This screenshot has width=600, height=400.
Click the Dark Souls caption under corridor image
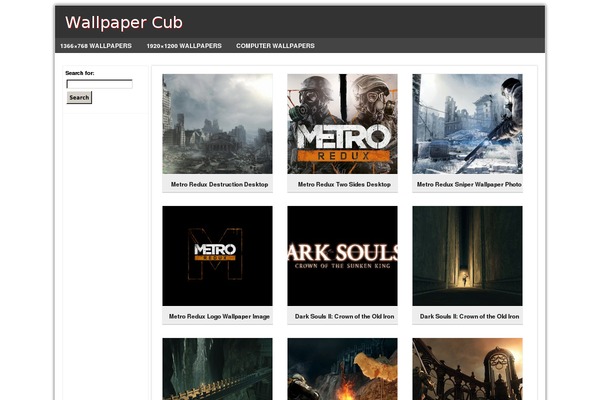click(x=470, y=317)
